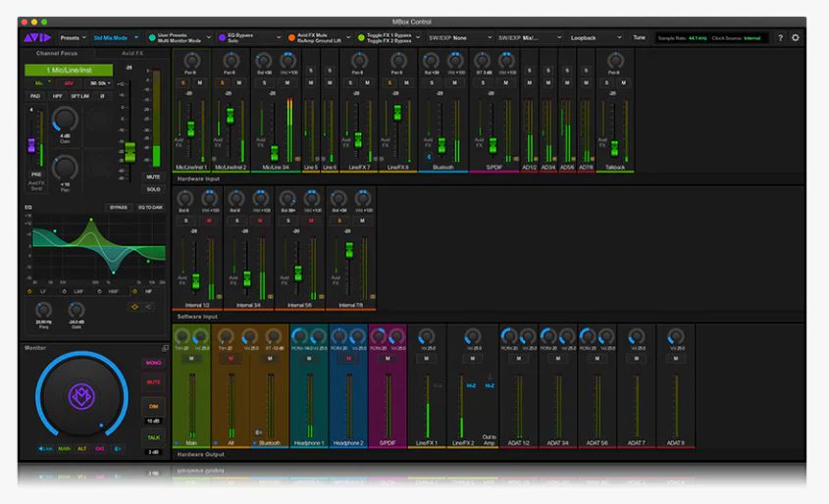
Task: Click the EQ curve graph display
Action: 98,247
